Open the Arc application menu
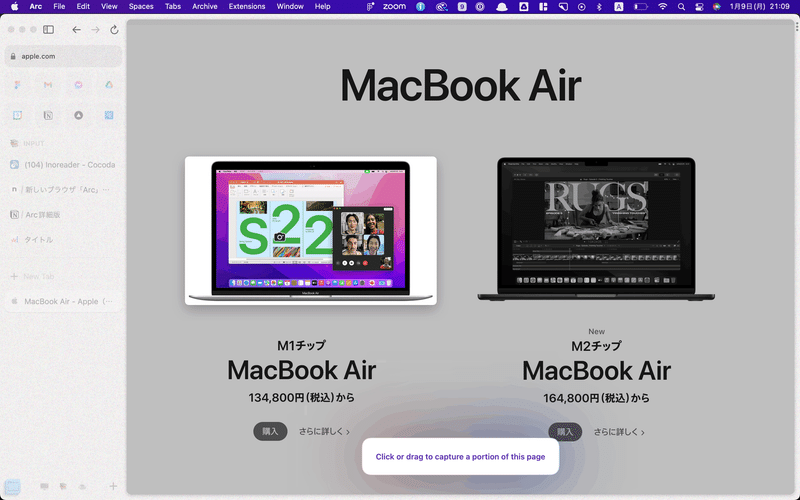 coord(36,7)
